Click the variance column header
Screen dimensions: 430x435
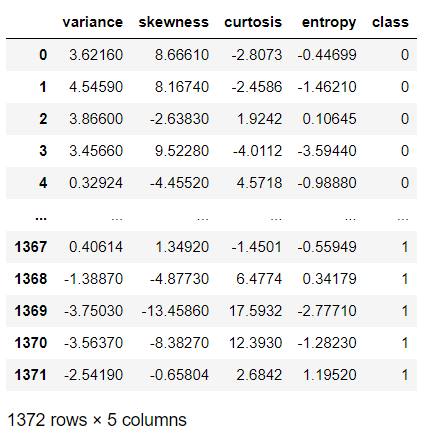(93, 22)
